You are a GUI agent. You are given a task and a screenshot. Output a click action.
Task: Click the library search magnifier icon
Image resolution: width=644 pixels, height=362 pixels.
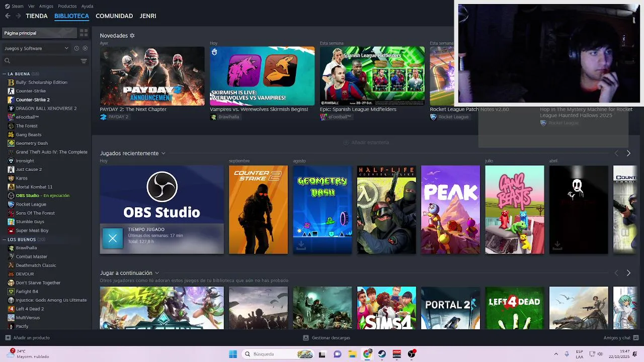(x=7, y=61)
